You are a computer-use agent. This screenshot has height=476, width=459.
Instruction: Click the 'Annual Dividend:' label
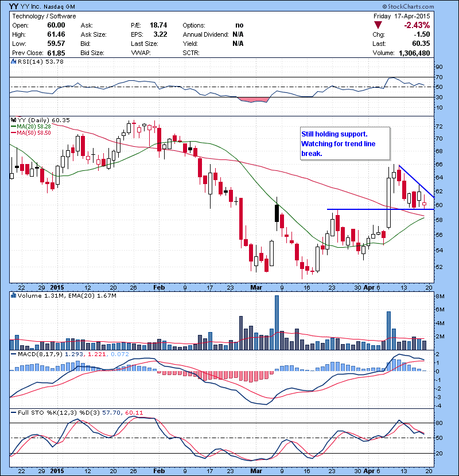pos(205,34)
